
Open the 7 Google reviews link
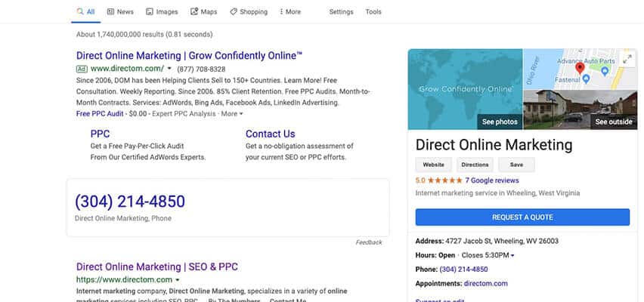tap(492, 180)
